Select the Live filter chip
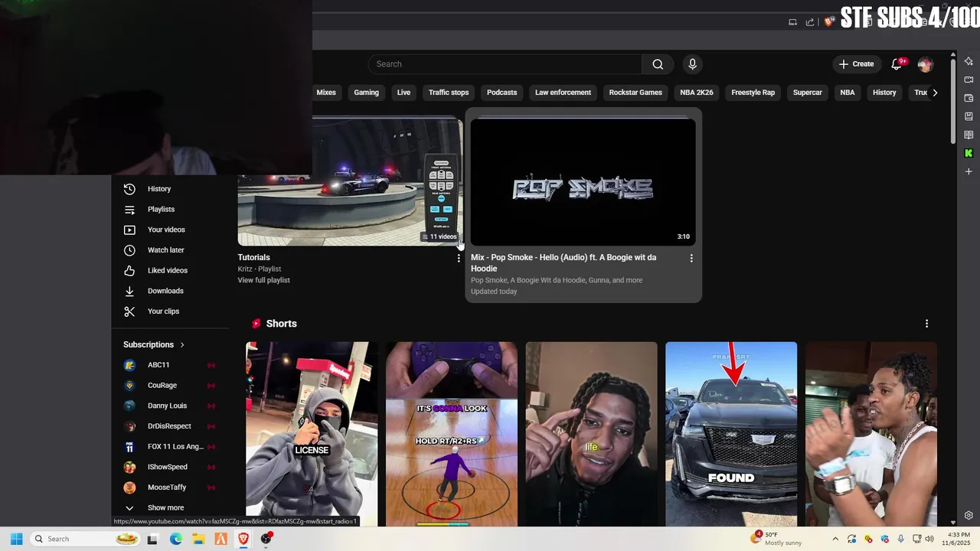Screen dimensions: 980x551 tap(403, 93)
